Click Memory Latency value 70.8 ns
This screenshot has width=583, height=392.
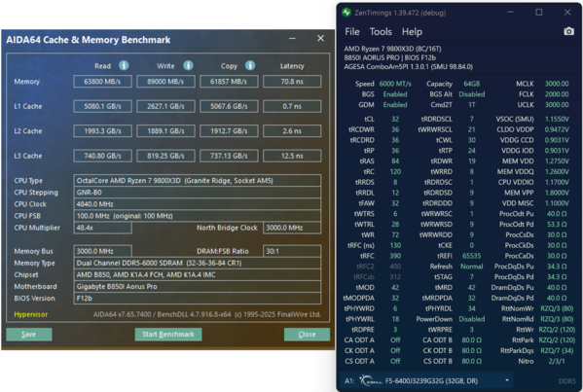[x=292, y=82]
